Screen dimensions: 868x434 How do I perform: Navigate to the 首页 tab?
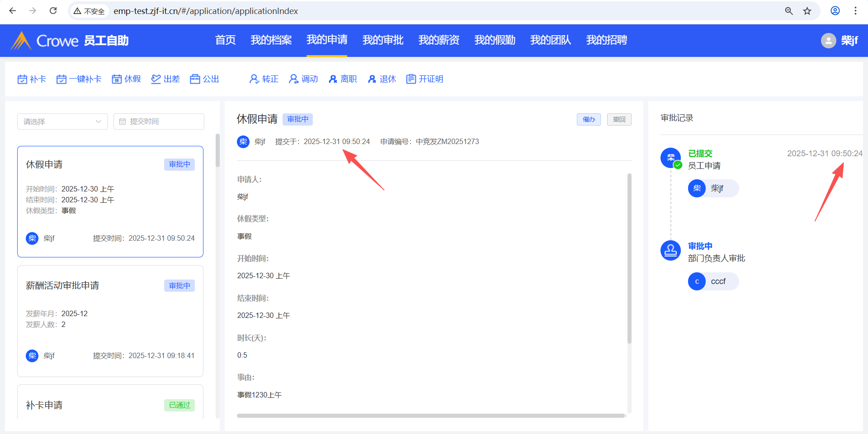pyautogui.click(x=226, y=40)
